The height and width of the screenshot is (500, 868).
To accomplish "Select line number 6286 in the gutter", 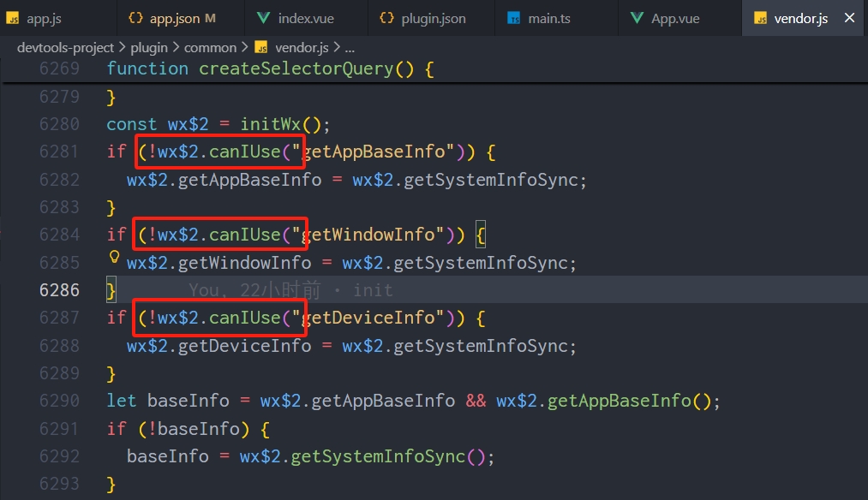I will (59, 290).
